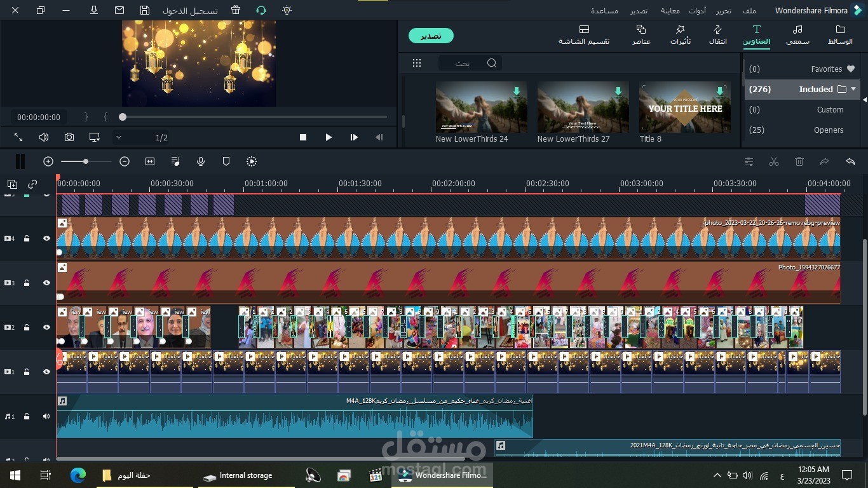The height and width of the screenshot is (488, 868).
Task: Mute audio track 1 speaker
Action: (46, 416)
